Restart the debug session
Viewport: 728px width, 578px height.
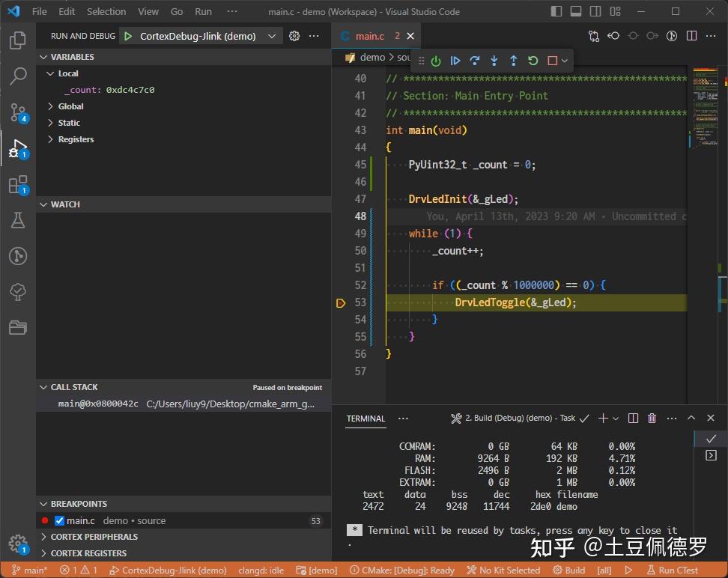pos(533,61)
